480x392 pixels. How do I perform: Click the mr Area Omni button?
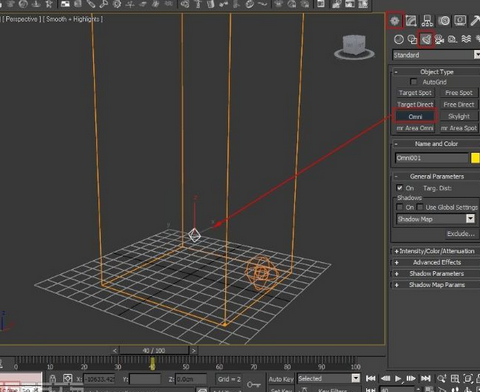(x=415, y=128)
